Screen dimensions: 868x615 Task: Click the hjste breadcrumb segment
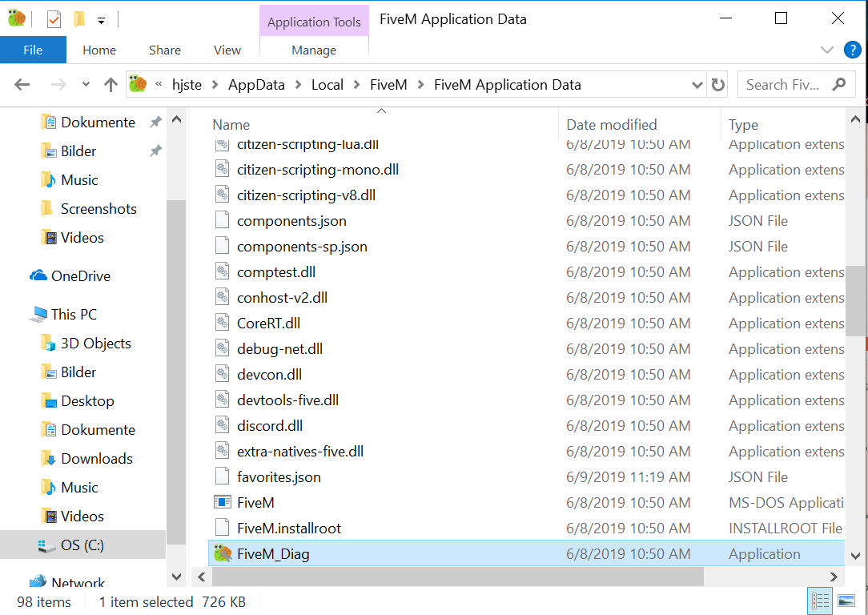pyautogui.click(x=187, y=85)
